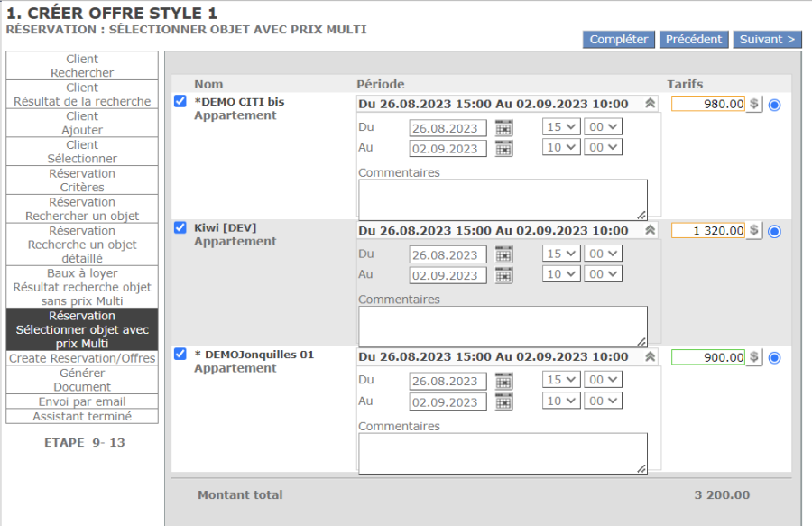Click the Commentaires box for DEMOJonquilles 01

(x=503, y=452)
